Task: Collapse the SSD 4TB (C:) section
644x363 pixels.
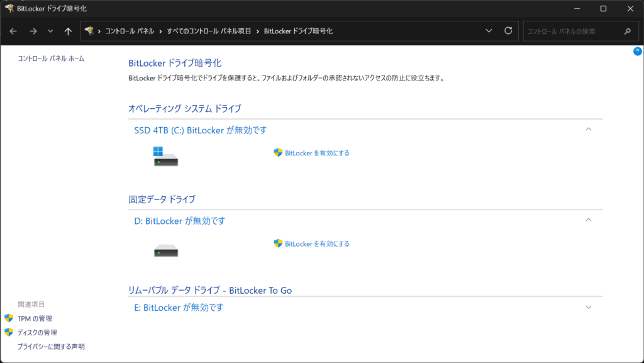Action: pyautogui.click(x=589, y=130)
